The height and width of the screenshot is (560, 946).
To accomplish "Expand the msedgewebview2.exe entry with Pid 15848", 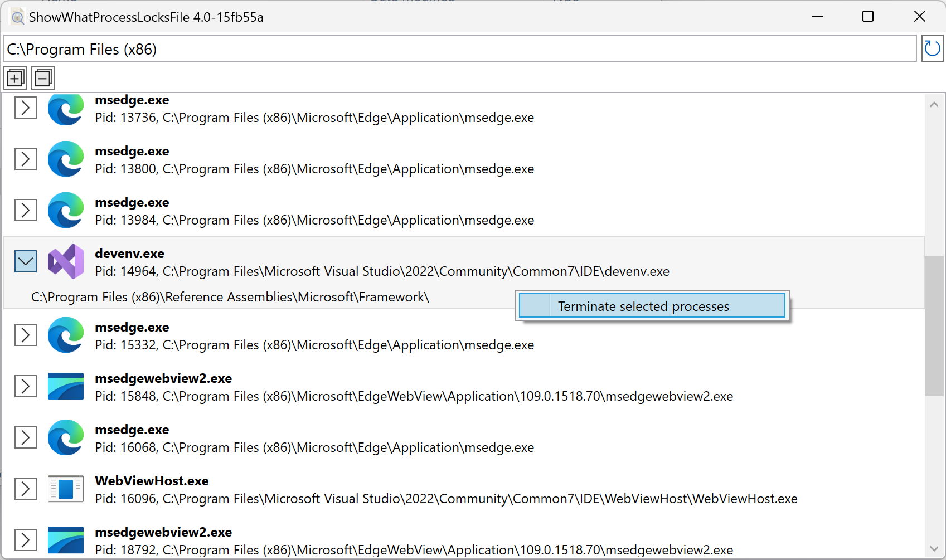I will pos(26,386).
